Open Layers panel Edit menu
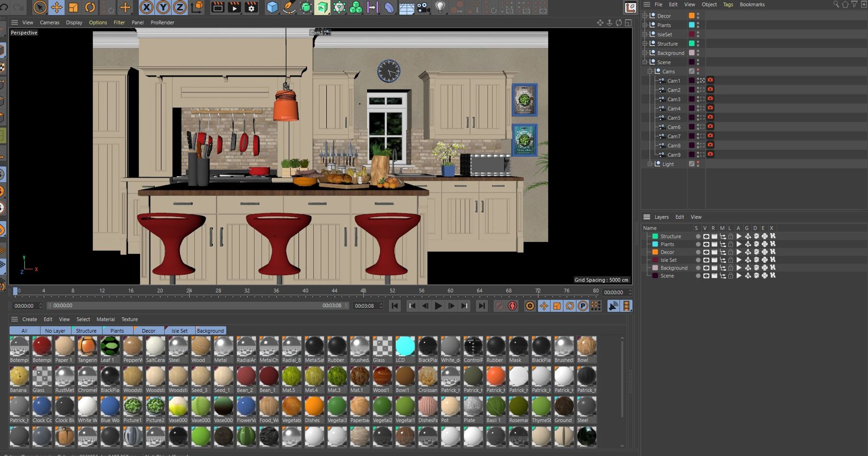The height and width of the screenshot is (456, 868). click(x=679, y=217)
